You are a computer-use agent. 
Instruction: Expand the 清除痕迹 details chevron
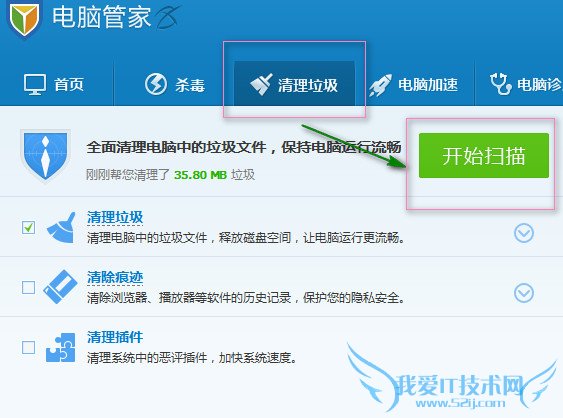[x=524, y=293]
